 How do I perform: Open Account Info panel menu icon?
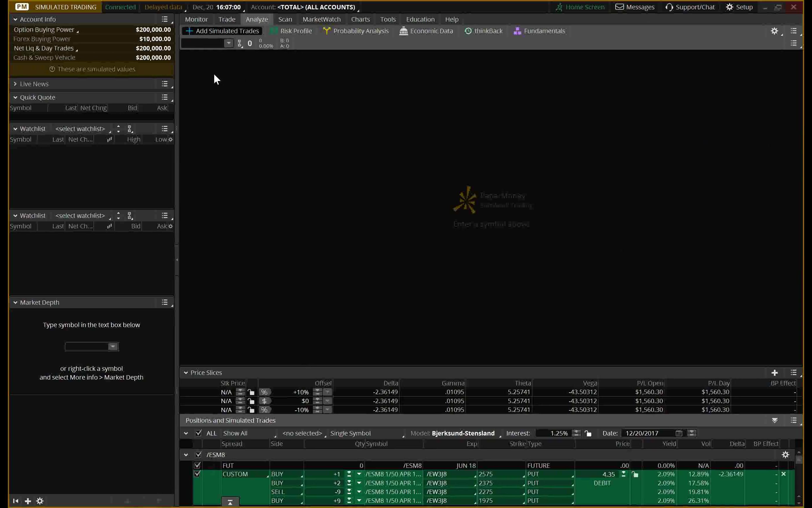(x=164, y=19)
